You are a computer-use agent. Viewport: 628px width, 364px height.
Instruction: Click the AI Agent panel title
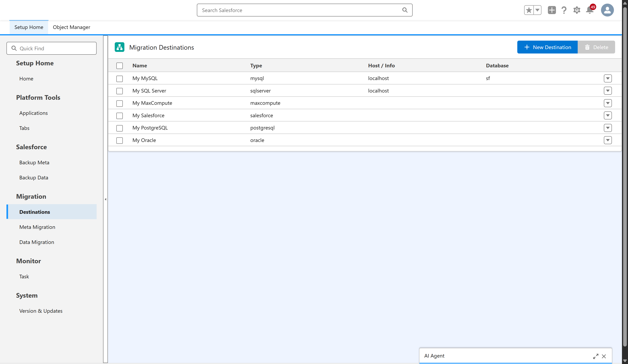pos(434,356)
